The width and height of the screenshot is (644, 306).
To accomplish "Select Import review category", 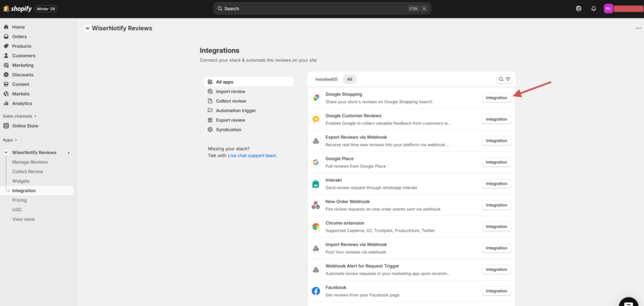I will [x=230, y=91].
